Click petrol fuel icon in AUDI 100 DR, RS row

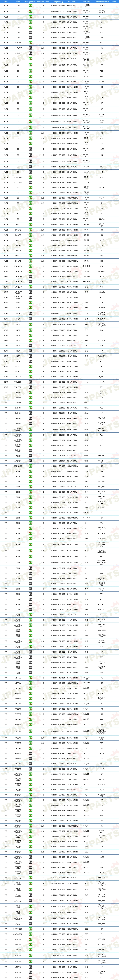click(30, 6)
